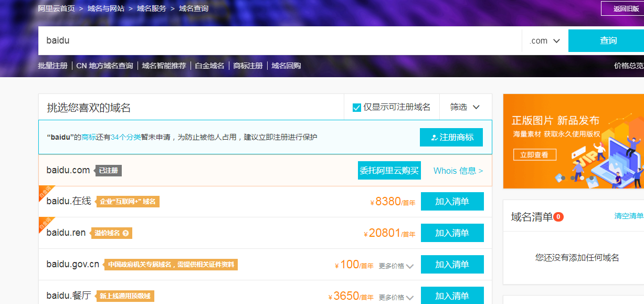The height and width of the screenshot is (304, 644).
Task: Open the .com domain suffix dropdown
Action: tap(545, 40)
